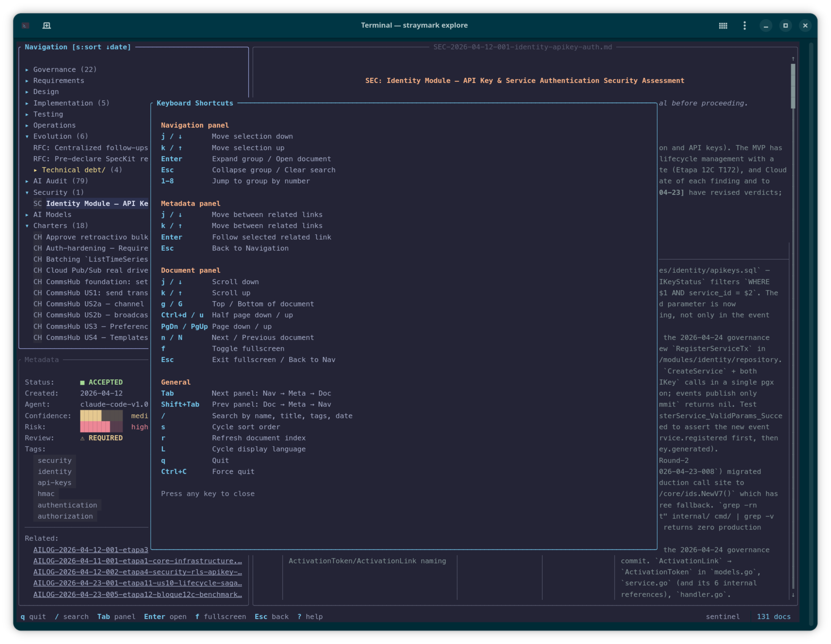Collapse the Charters (18) group
The height and width of the screenshot is (644, 831).
[x=56, y=225]
